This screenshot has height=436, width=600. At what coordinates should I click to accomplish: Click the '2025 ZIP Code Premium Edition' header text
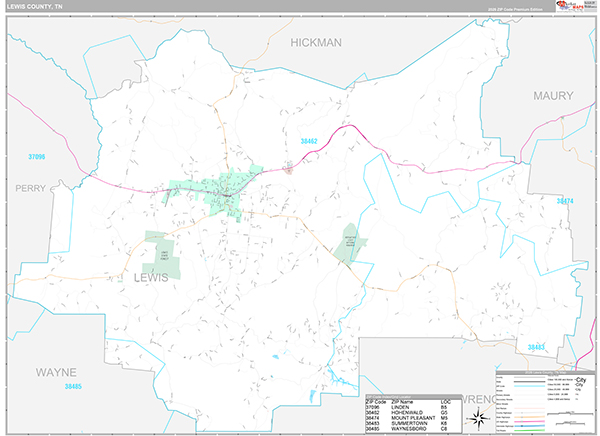[515, 9]
